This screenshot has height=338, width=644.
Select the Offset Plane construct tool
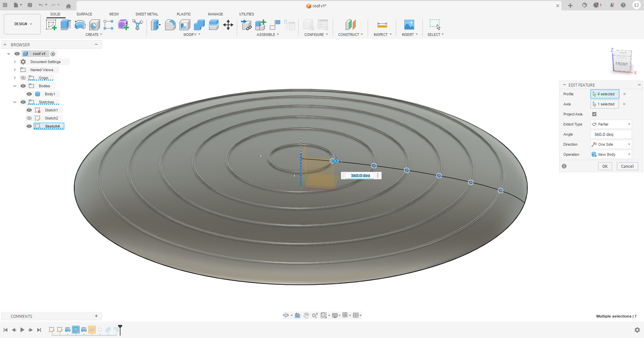tap(350, 25)
